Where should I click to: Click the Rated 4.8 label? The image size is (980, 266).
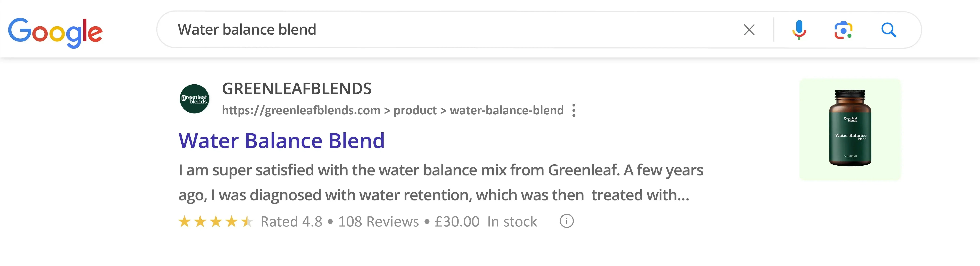pyautogui.click(x=291, y=221)
